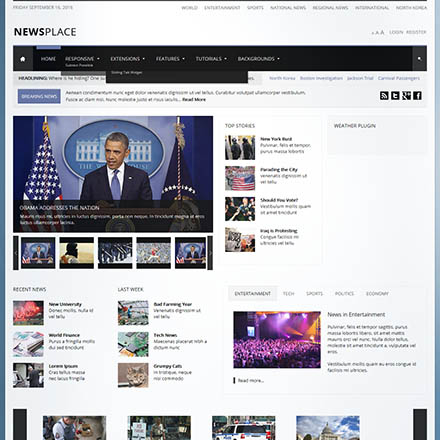The image size is (440, 440).
Task: Expand the Extensions menu dropdown
Action: pyautogui.click(x=127, y=59)
